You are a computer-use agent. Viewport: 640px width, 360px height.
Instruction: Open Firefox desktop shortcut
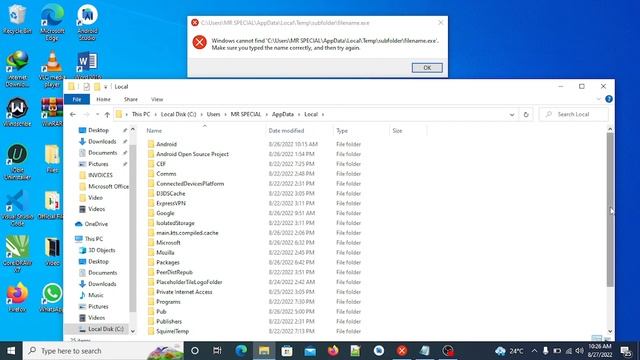tap(17, 298)
